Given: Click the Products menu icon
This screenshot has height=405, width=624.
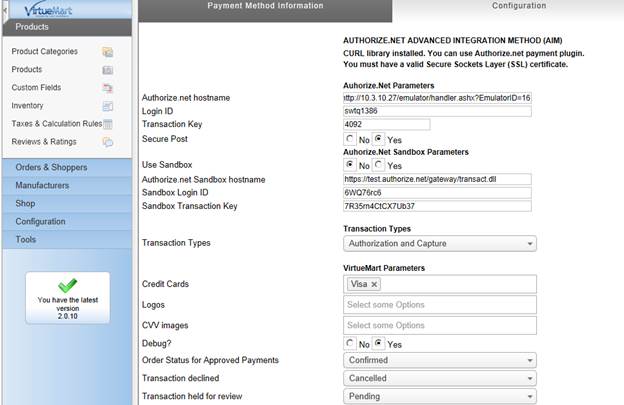Looking at the screenshot, I should tap(108, 70).
